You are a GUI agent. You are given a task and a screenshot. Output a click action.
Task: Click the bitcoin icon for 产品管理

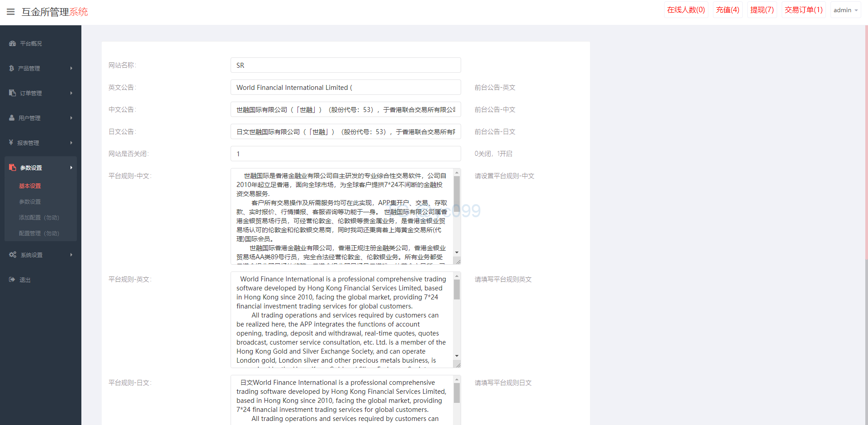(12, 68)
